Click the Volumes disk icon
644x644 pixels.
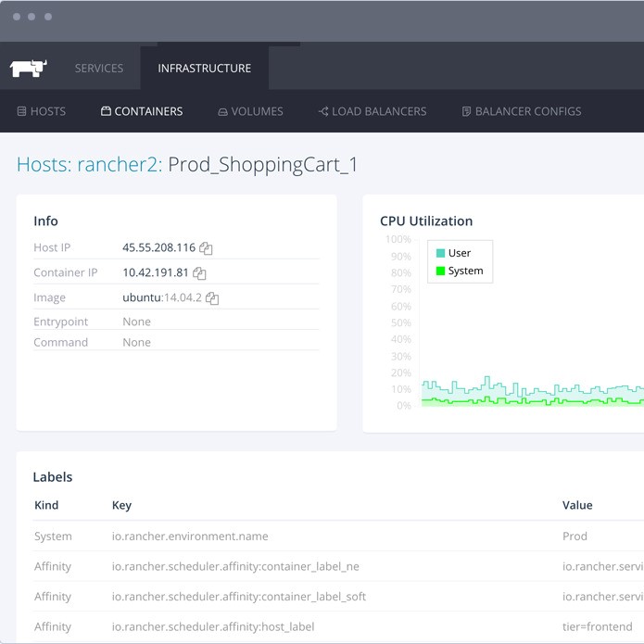[x=222, y=112]
